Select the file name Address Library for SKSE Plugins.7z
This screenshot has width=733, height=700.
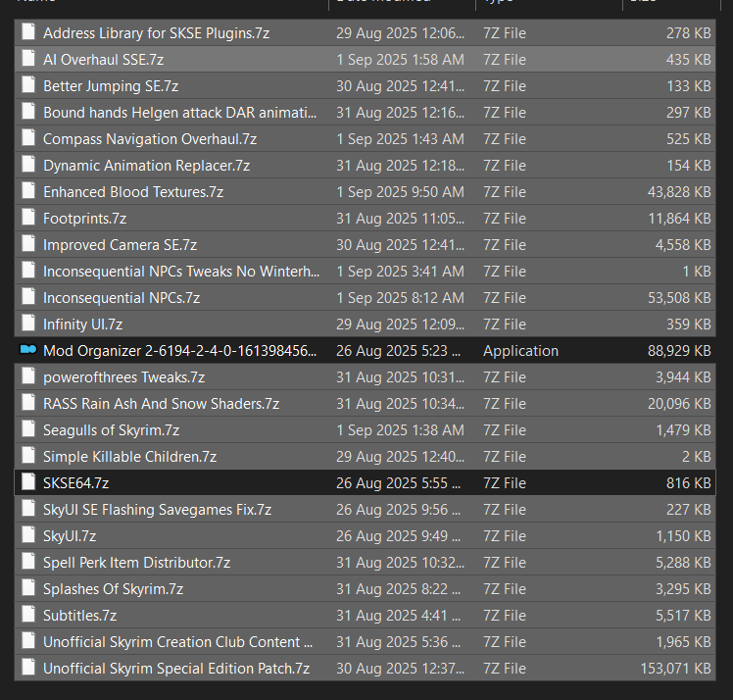click(156, 33)
